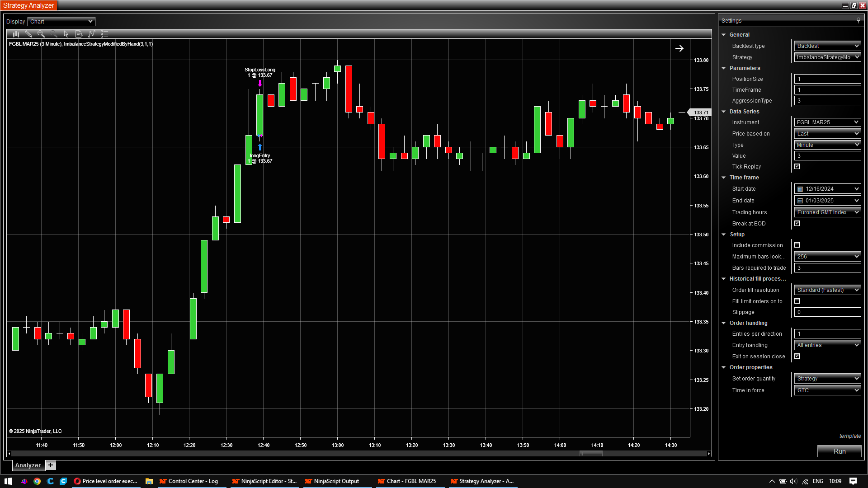Viewport: 868px width, 488px height.
Task: Add a new tab with plus button
Action: click(x=51, y=465)
